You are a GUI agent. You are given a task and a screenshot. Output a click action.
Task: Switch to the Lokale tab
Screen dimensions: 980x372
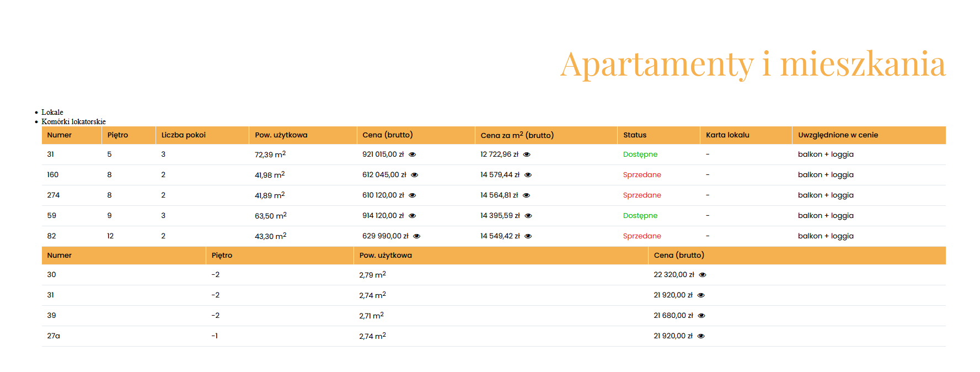point(52,112)
